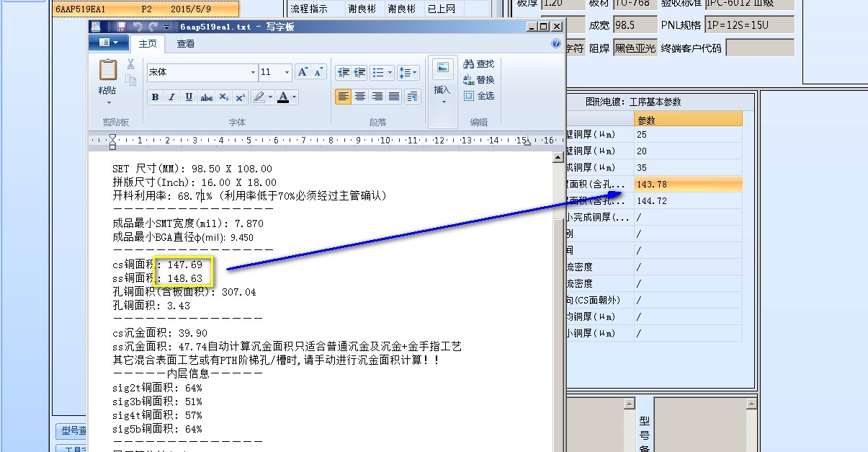
Task: Apply black font color A
Action: point(284,97)
